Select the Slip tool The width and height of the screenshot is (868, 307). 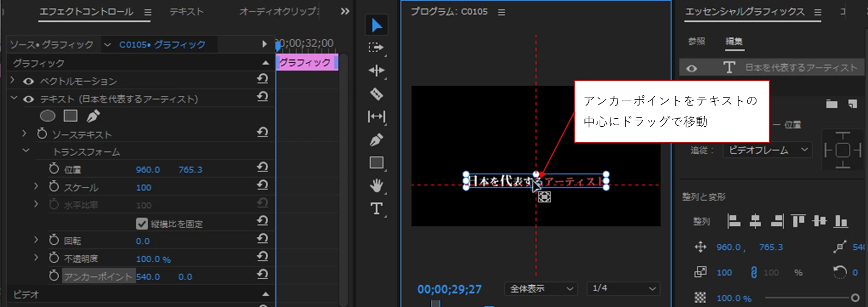coord(377,116)
